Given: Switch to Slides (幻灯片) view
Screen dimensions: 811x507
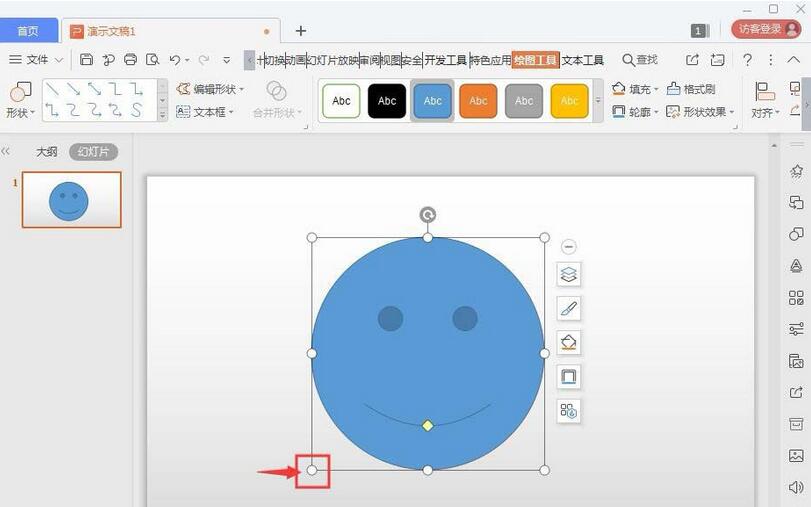Looking at the screenshot, I should (93, 152).
